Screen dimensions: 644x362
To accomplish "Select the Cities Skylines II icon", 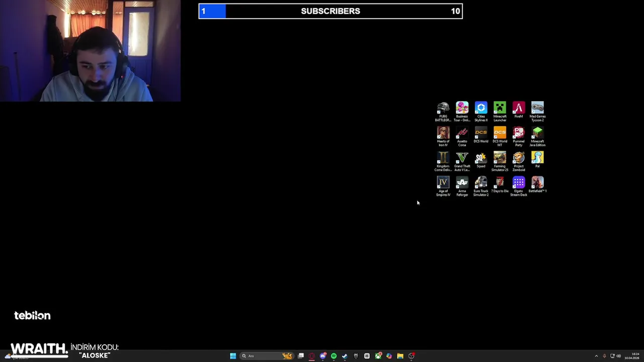I will pyautogui.click(x=481, y=112).
